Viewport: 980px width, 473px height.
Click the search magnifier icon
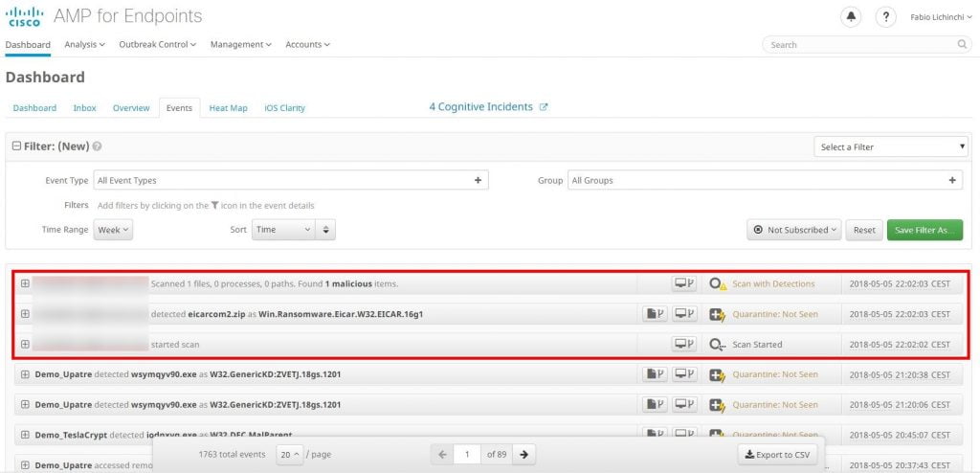click(x=963, y=44)
